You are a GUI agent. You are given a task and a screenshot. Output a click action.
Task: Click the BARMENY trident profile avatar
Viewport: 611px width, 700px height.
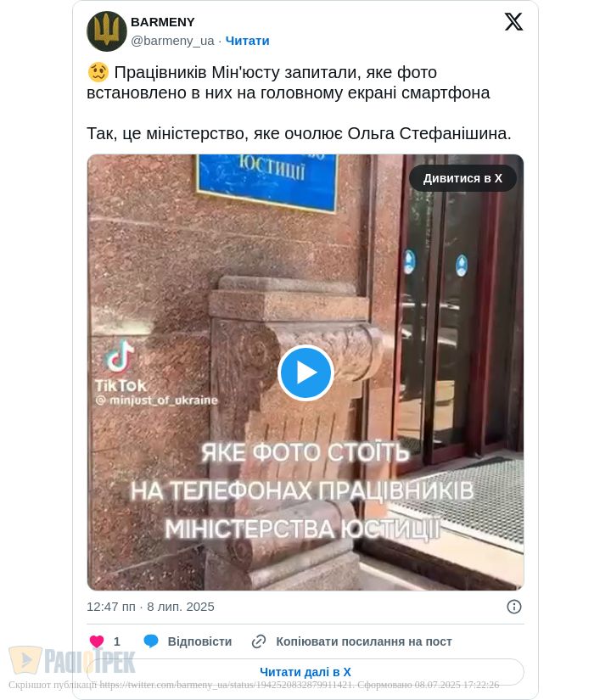(x=107, y=31)
